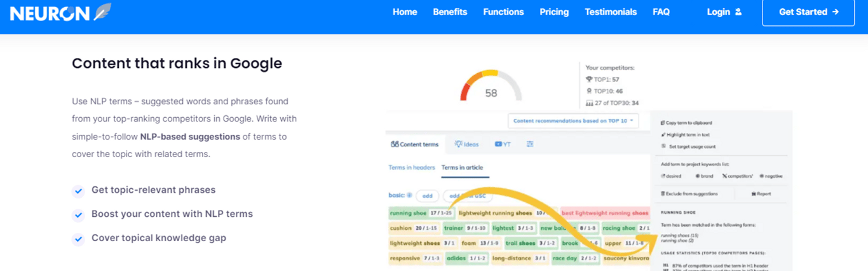The height and width of the screenshot is (271, 868).
Task: Click the long-distance term chip
Action: tap(519, 258)
